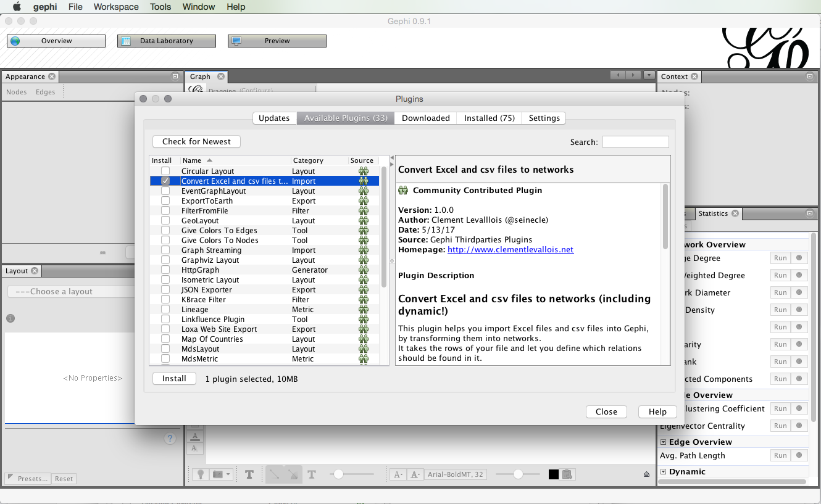Uncheck Convert Excel and csv files plugin
Viewport: 821px width, 504px height.
pos(165,181)
